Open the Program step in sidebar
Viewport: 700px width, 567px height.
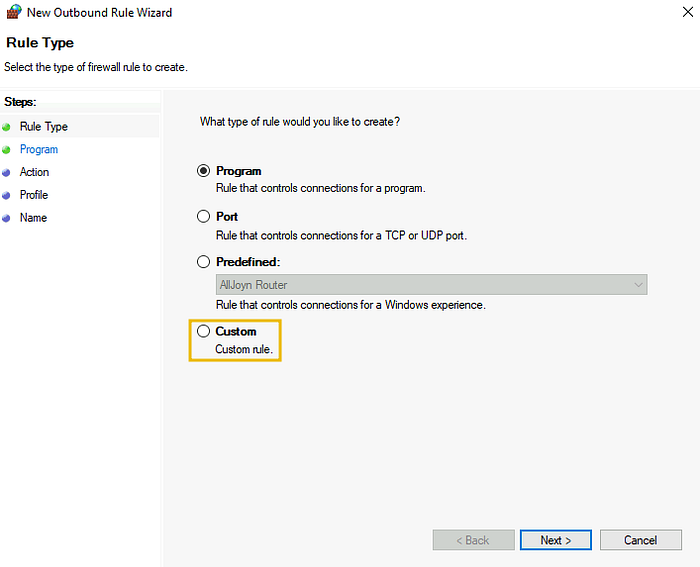tap(39, 150)
